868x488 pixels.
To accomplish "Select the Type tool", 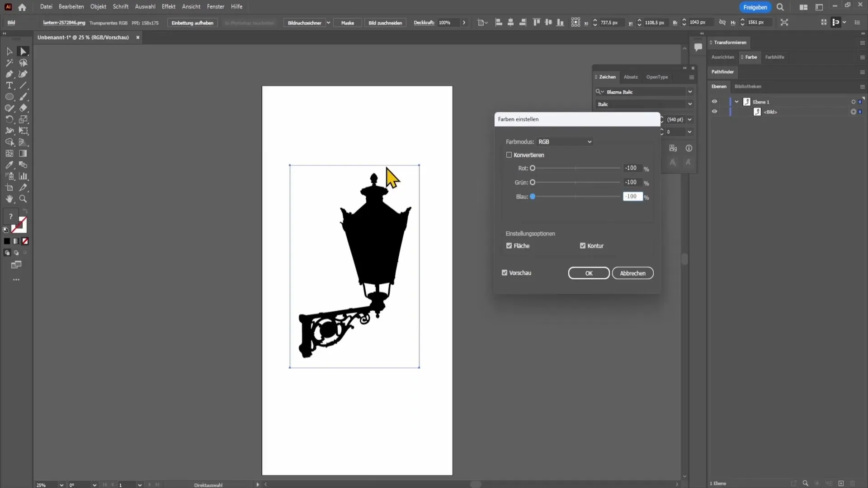I will tap(9, 85).
